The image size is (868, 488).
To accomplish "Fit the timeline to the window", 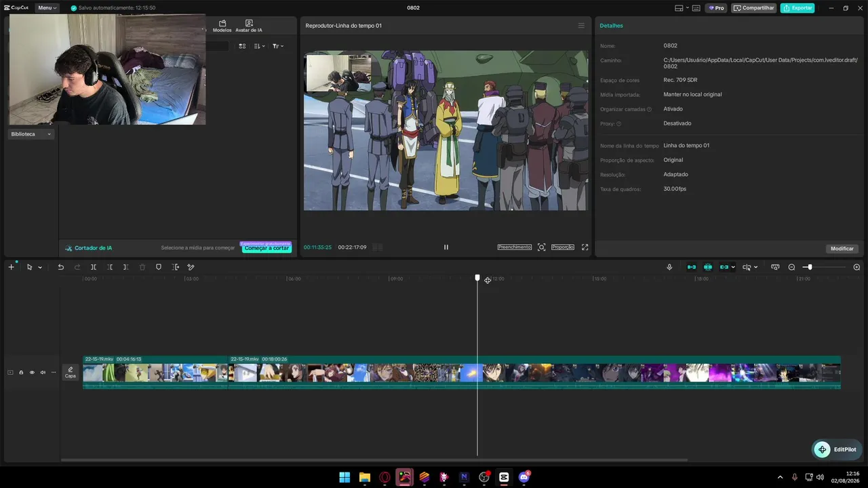I will coord(775,267).
